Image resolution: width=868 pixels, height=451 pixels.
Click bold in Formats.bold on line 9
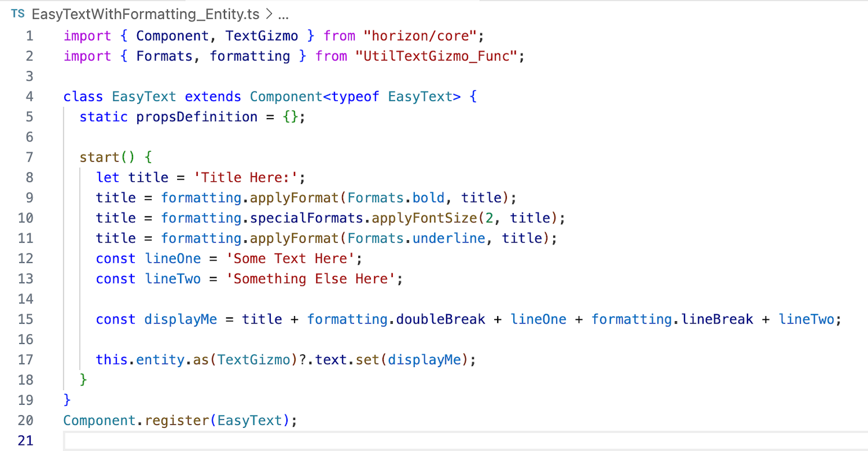click(x=428, y=198)
